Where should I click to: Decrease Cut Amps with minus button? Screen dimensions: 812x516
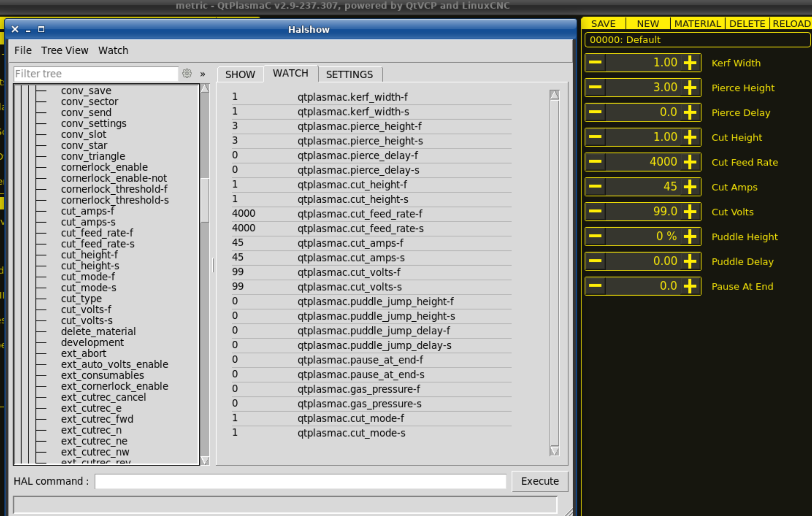coord(595,187)
